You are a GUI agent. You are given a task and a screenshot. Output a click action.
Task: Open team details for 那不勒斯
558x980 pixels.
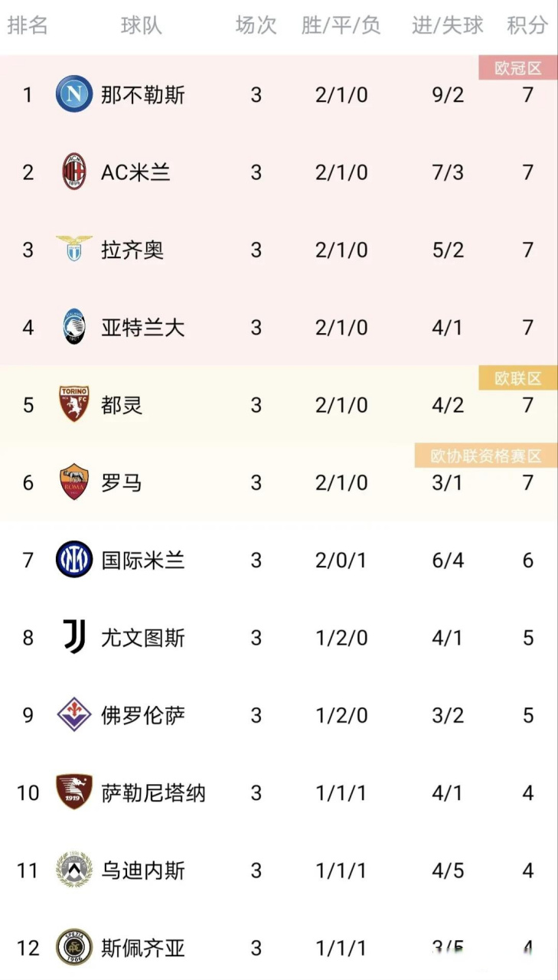click(142, 94)
